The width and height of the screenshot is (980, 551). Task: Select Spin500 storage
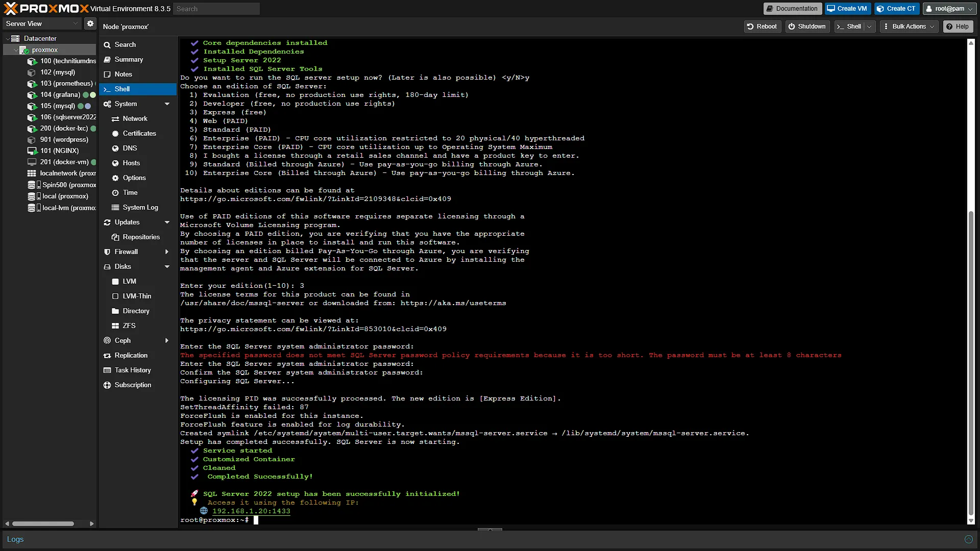(61, 185)
